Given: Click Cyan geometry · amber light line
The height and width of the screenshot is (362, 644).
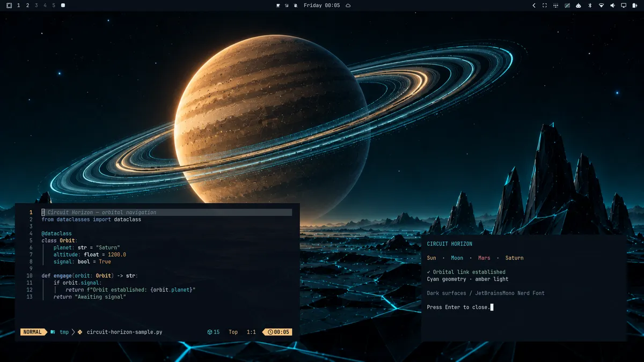Looking at the screenshot, I should [x=468, y=279].
